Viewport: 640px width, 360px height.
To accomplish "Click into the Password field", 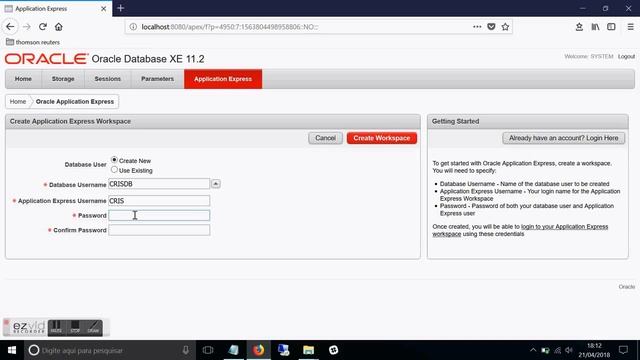I will 159,215.
